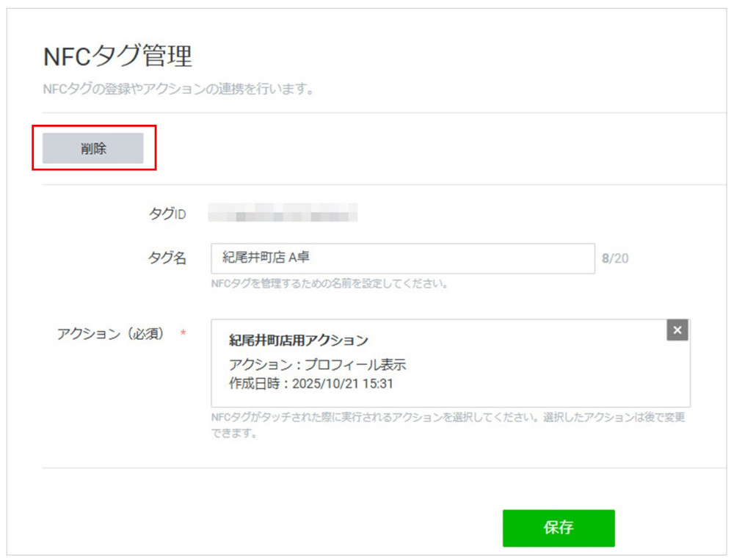Viewport: 734px width, 560px height.
Task: Click the help text below the action box
Action: click(448, 418)
